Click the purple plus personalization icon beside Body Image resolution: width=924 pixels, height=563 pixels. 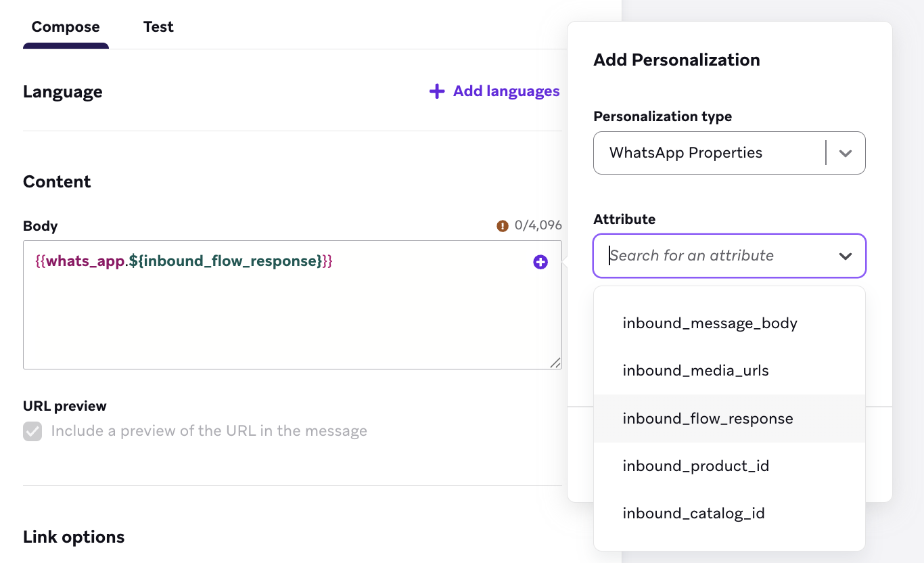coord(540,262)
